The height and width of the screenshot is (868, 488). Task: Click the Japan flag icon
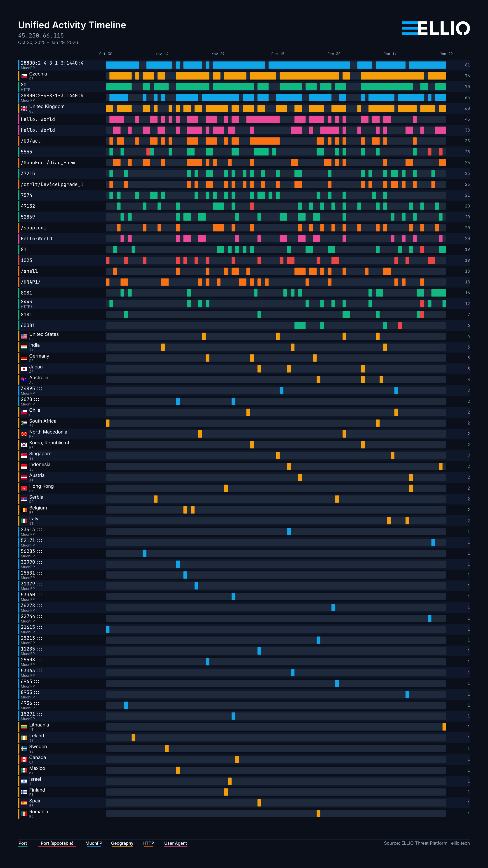point(24,369)
